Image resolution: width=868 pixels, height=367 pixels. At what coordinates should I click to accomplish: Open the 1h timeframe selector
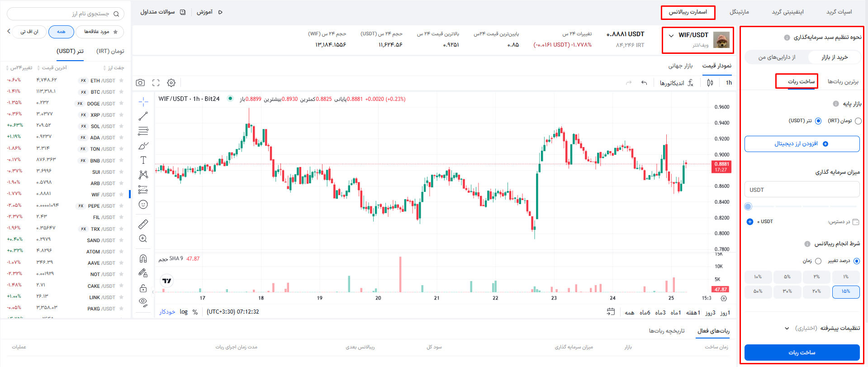coord(729,83)
